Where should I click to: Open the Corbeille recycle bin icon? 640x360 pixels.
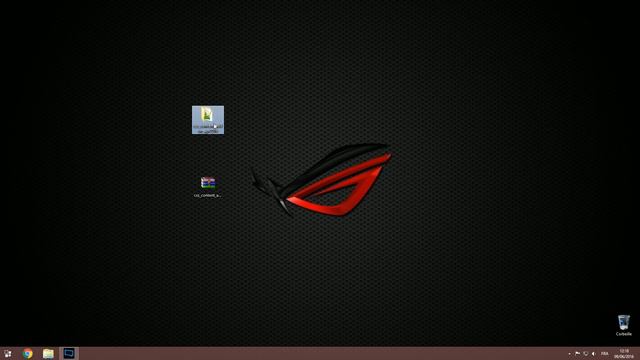click(x=624, y=322)
